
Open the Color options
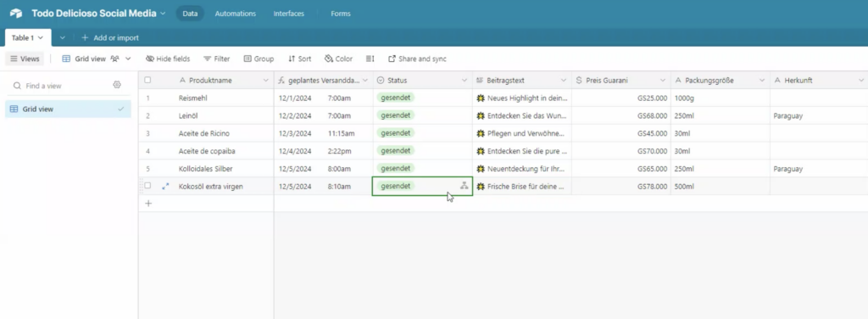click(x=338, y=59)
